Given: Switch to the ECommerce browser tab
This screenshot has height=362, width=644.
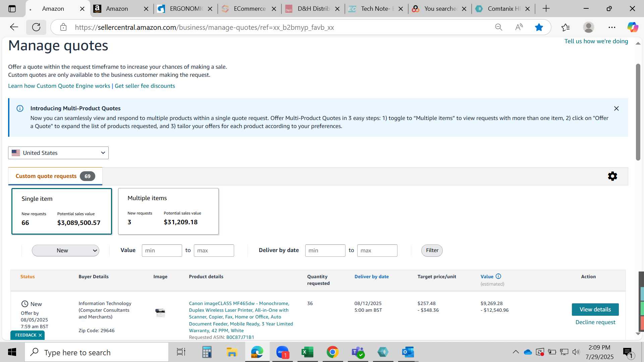Looking at the screenshot, I should point(250,9).
